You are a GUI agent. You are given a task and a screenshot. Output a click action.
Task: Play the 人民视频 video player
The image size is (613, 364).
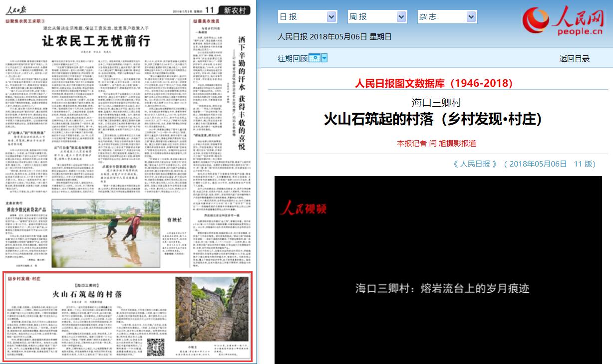point(438,270)
